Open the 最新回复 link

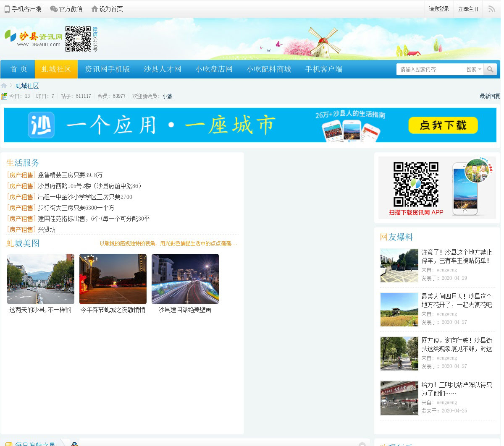click(490, 96)
